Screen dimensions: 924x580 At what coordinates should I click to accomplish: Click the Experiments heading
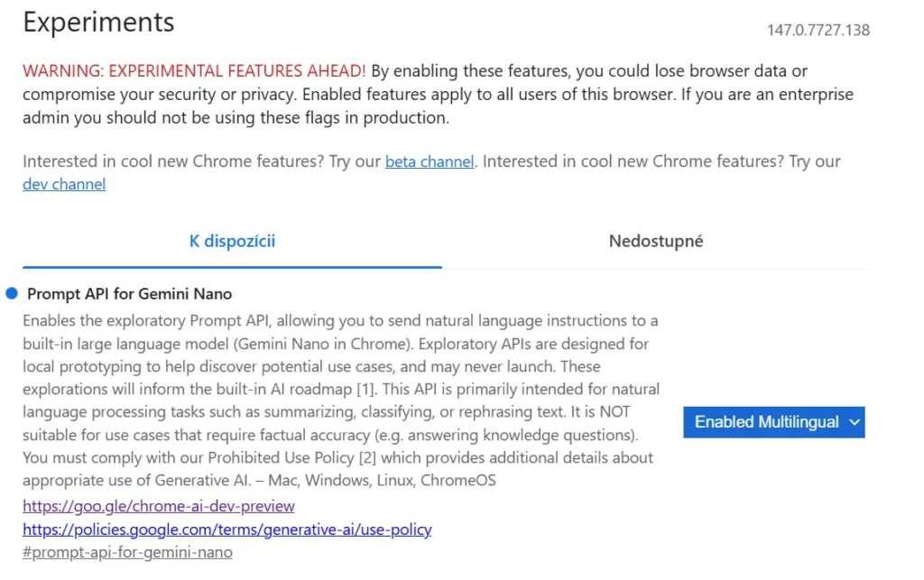tap(98, 23)
